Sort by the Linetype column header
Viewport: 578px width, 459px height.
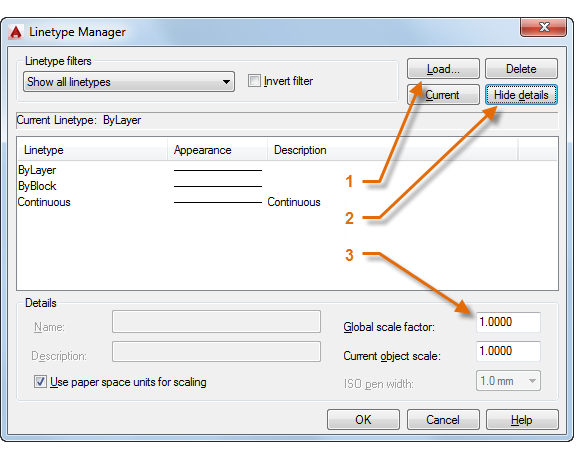(x=92, y=150)
